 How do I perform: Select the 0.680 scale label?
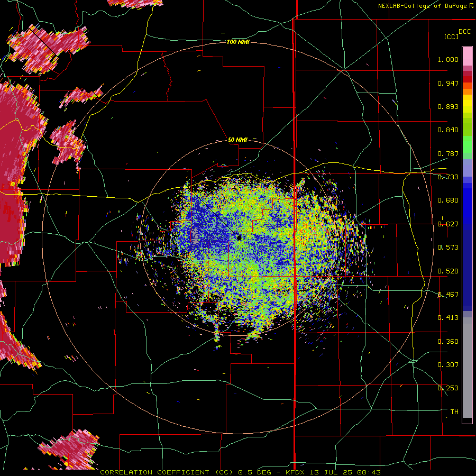tap(448, 200)
